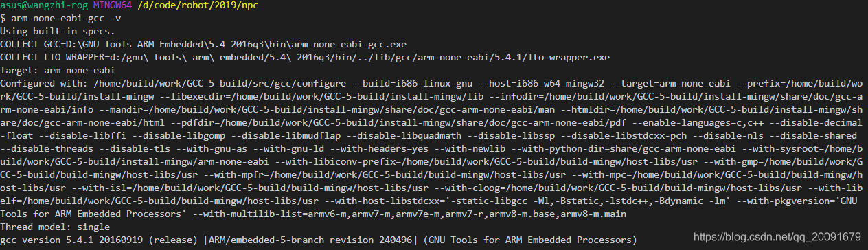This screenshot has height=250, width=868.
Task: Click the 'Thread model: single' line
Action: [x=55, y=227]
